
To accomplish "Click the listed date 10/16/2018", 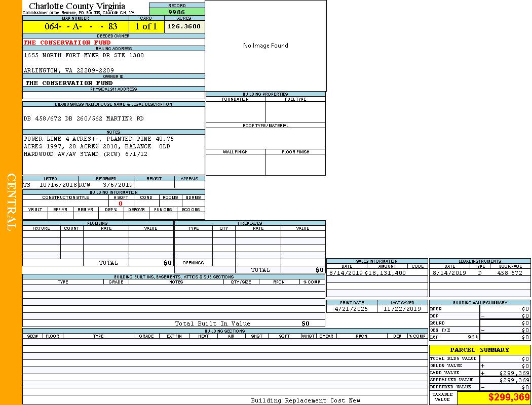I will [x=58, y=185].
